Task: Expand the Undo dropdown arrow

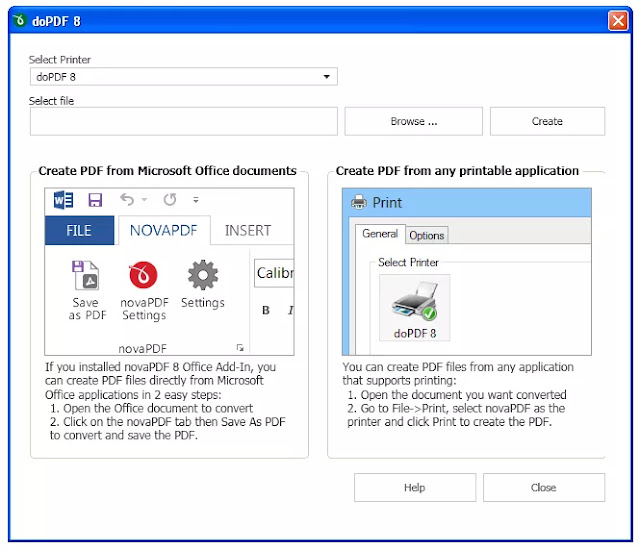Action: (144, 200)
